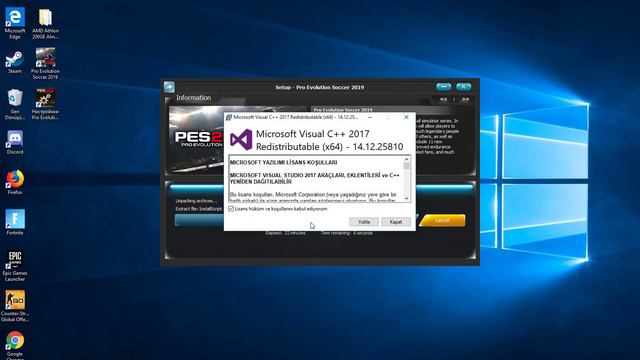Click the Information heading in setup window

point(193,98)
